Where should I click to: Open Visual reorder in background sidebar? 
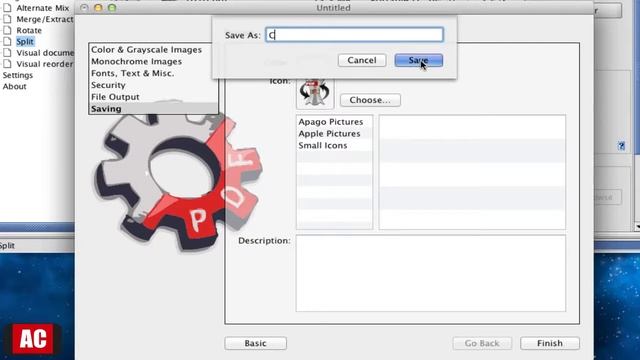point(45,64)
